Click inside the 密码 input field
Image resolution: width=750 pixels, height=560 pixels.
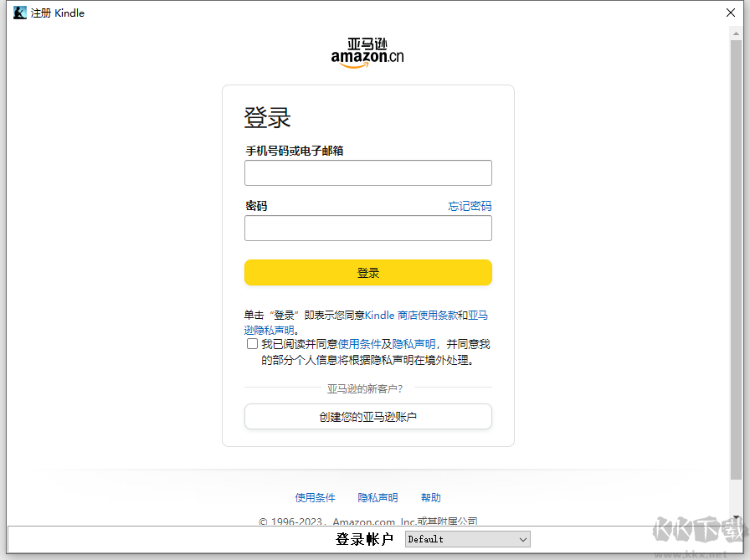[367, 228]
